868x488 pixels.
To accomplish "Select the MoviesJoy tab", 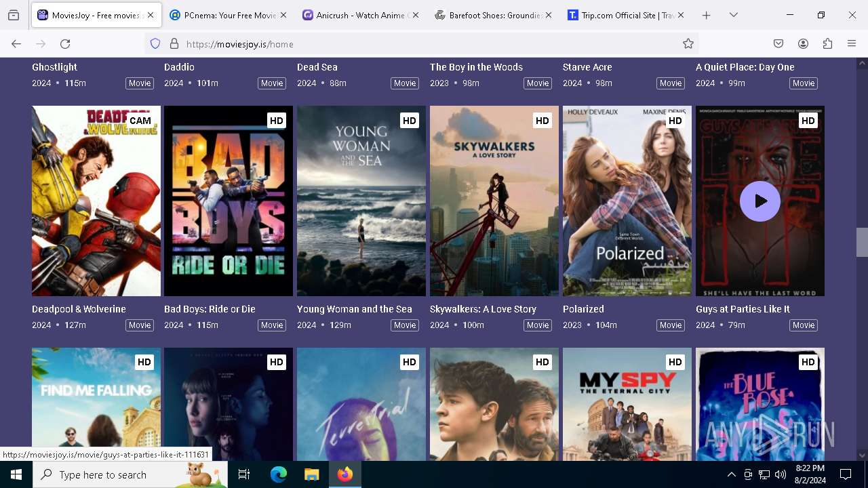I will tap(96, 15).
